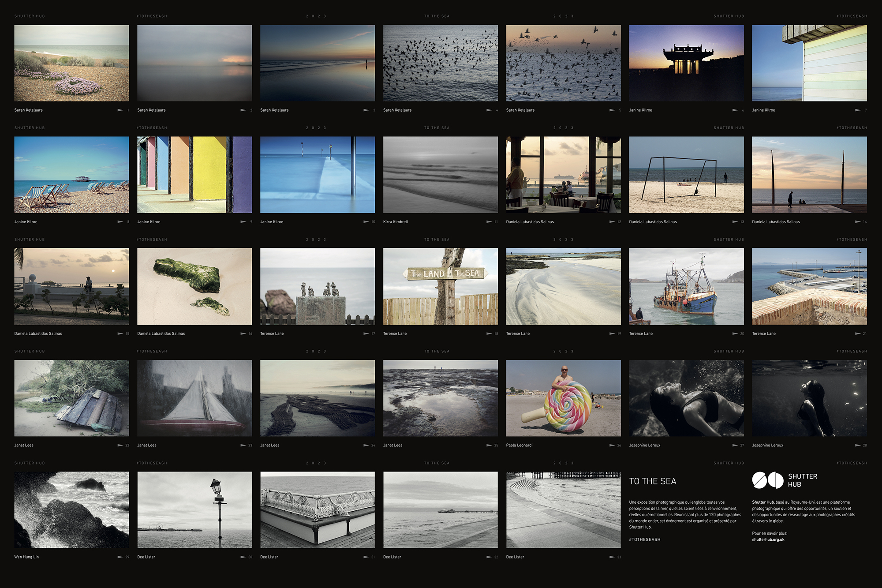Select Daniela Labastidas Salinas caption under photo 14
The height and width of the screenshot is (588, 882).
pos(776,222)
